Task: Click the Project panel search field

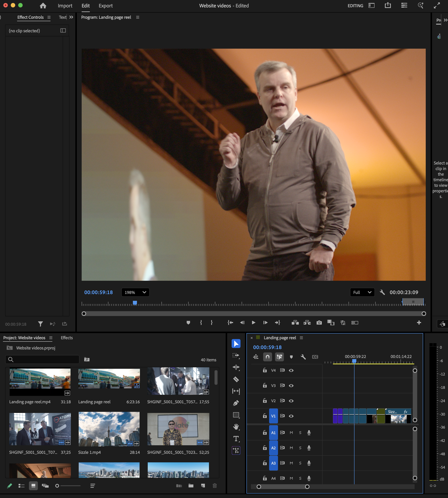Action: point(42,359)
